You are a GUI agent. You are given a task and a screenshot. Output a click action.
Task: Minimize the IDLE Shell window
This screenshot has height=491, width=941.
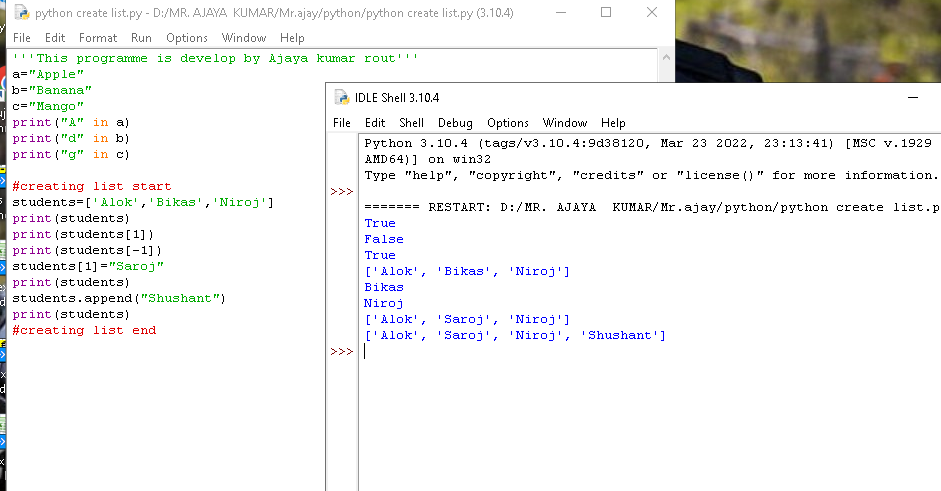point(911,98)
